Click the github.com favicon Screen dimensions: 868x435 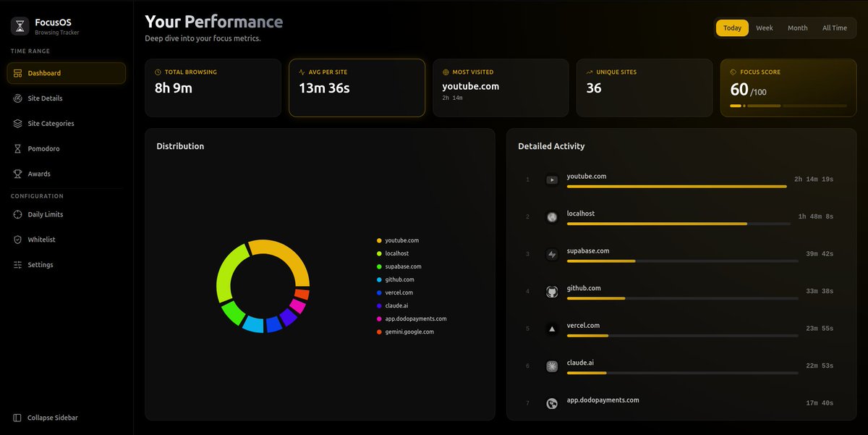coord(552,292)
